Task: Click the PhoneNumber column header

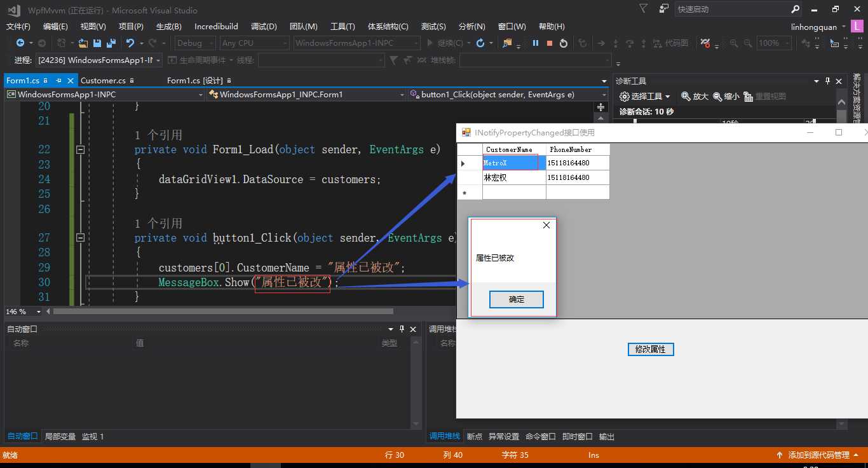Action: [x=578, y=149]
